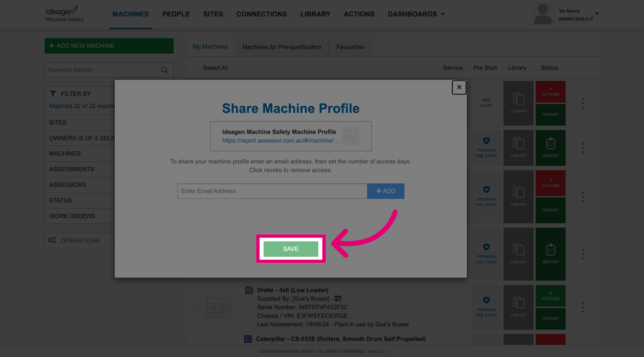The image size is (644, 357).
Task: Open the Library tile in the Drake row
Action: click(x=518, y=307)
